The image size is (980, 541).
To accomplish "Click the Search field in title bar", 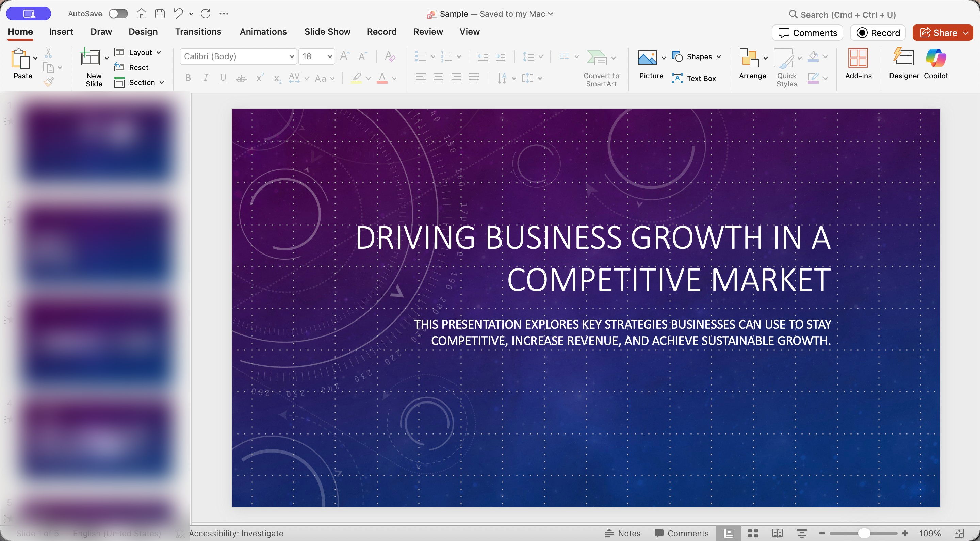I will coord(848,14).
